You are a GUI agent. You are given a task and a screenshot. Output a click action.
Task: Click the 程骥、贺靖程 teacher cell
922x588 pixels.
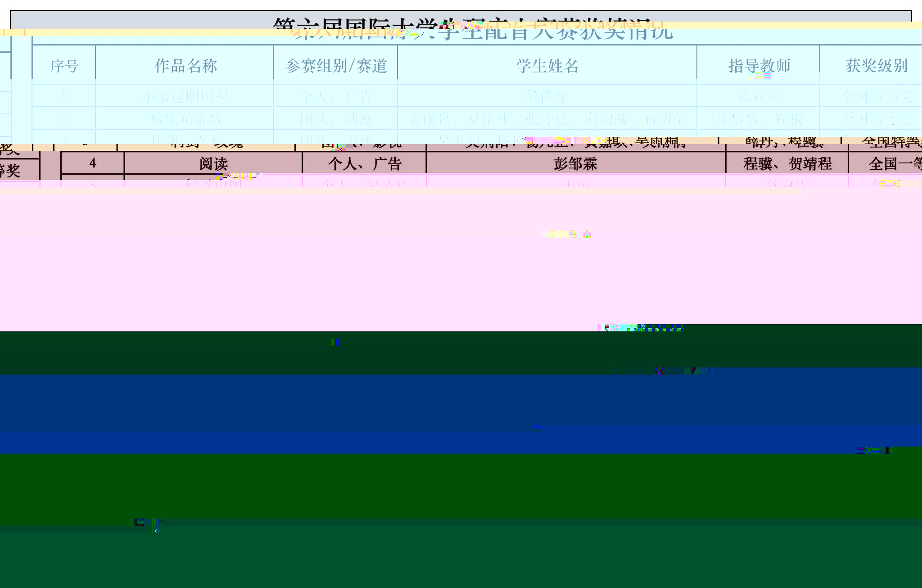[787, 163]
